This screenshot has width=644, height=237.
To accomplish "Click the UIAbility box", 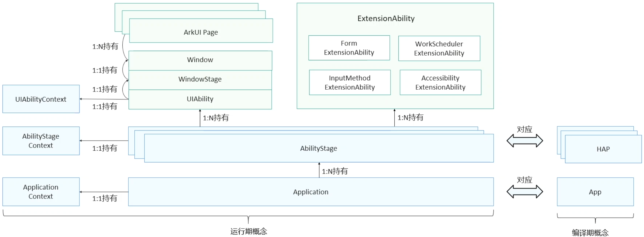I will [x=200, y=99].
